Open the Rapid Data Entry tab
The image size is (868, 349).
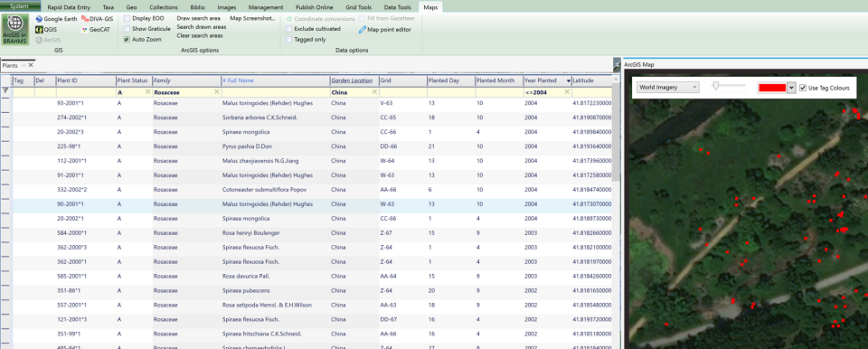(68, 8)
